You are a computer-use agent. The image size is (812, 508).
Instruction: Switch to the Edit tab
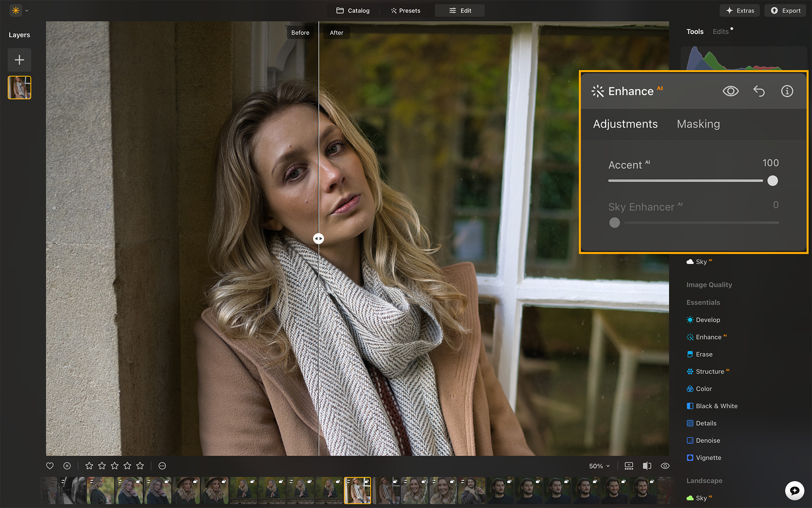click(460, 11)
